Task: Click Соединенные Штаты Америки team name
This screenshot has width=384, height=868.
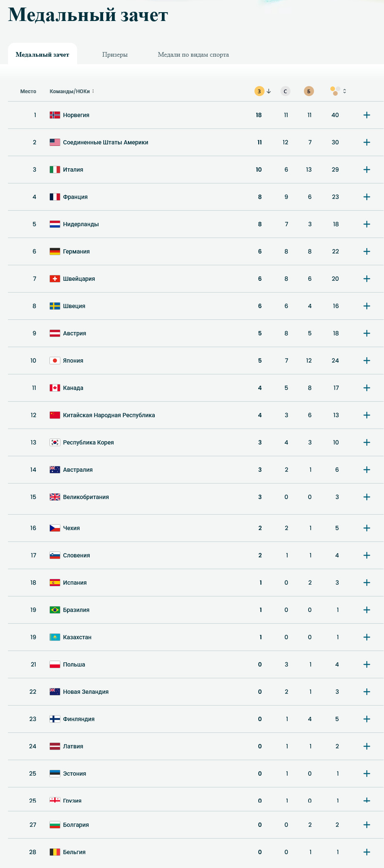Action: pyautogui.click(x=106, y=142)
